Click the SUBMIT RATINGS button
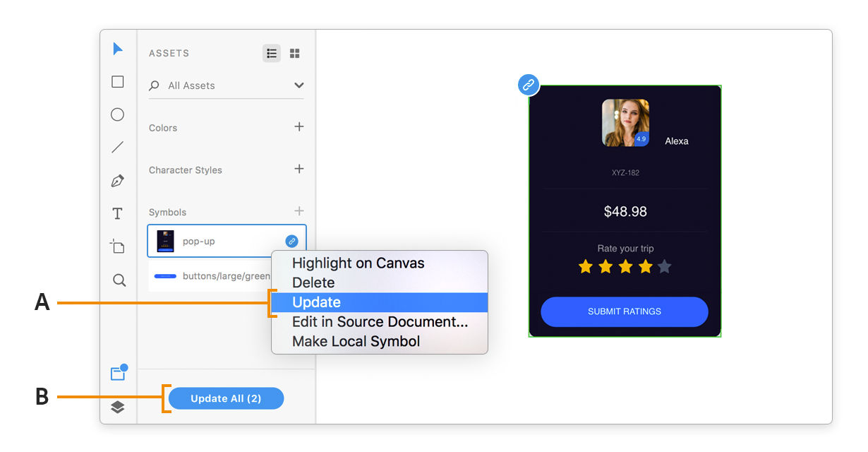The image size is (868, 452). coord(625,311)
